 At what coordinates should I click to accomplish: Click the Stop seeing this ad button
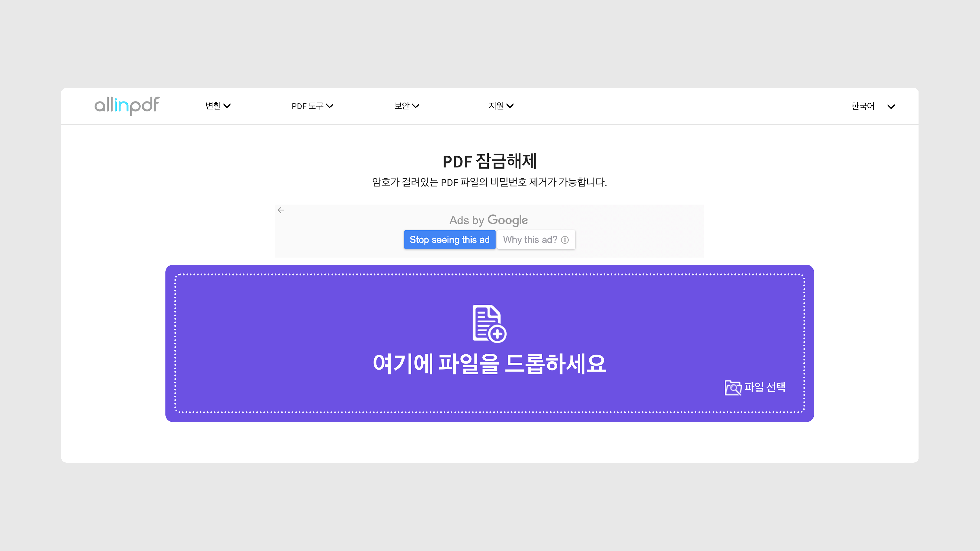click(449, 240)
